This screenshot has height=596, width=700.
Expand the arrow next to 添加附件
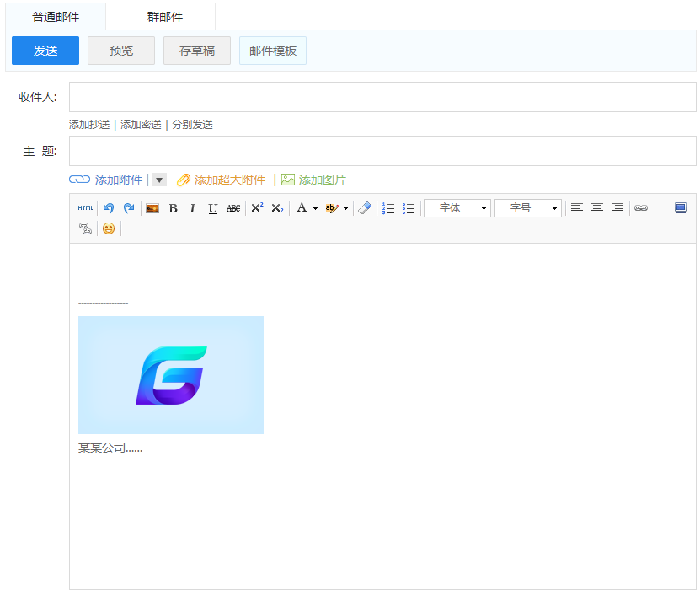(x=159, y=180)
